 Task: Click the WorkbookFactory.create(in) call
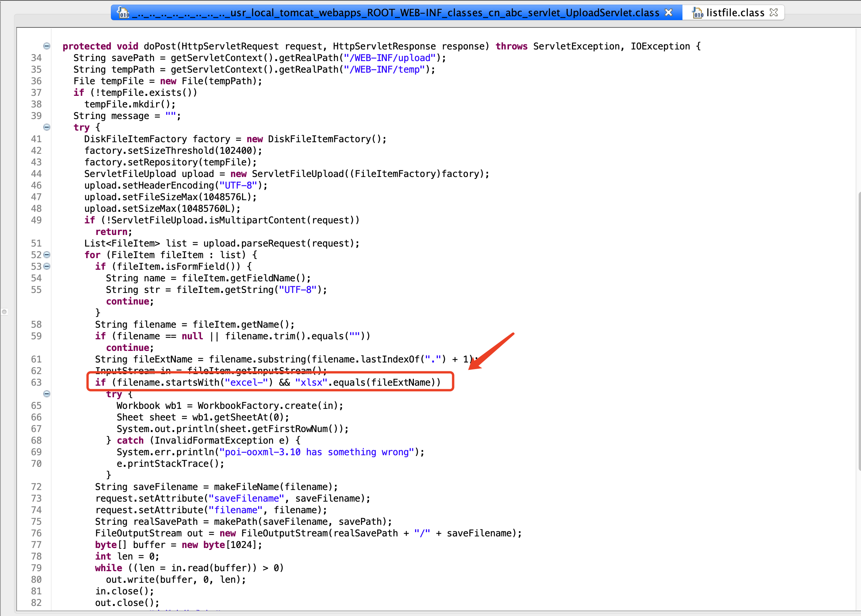click(x=270, y=405)
